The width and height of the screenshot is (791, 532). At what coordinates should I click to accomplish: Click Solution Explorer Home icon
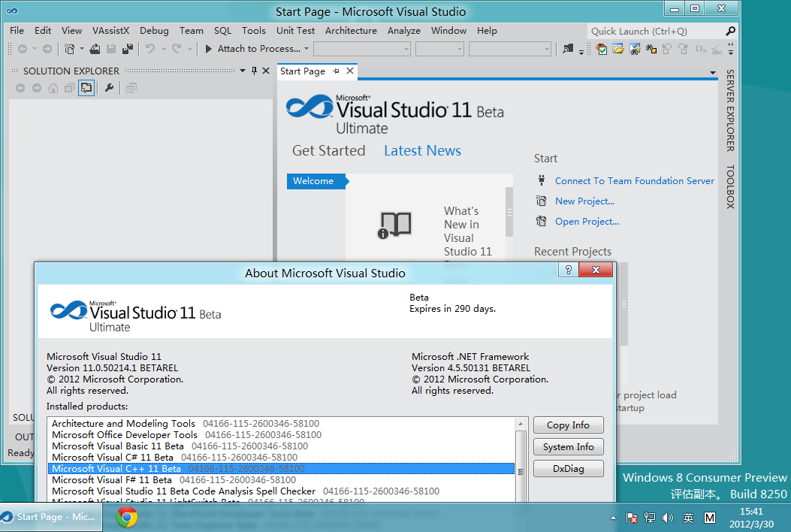pyautogui.click(x=53, y=88)
